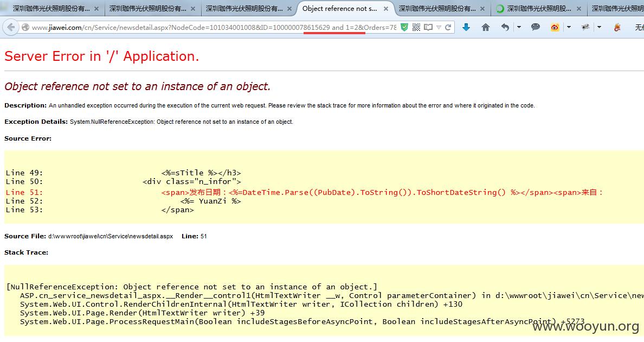Image resolution: width=644 pixels, height=342 pixels.
Task: Click 'System.Web.UI.Page.Render' stack trace line
Action: click(142, 313)
